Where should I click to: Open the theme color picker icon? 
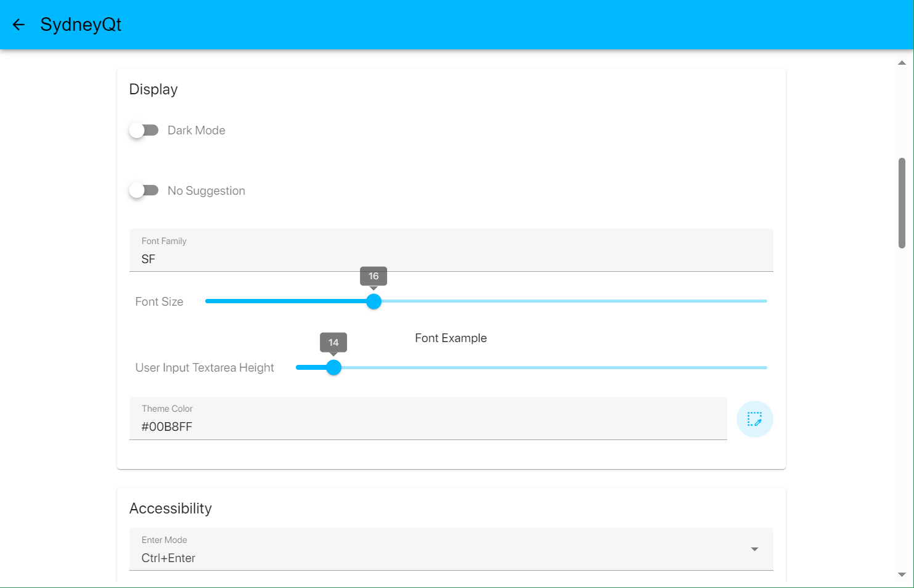click(754, 419)
